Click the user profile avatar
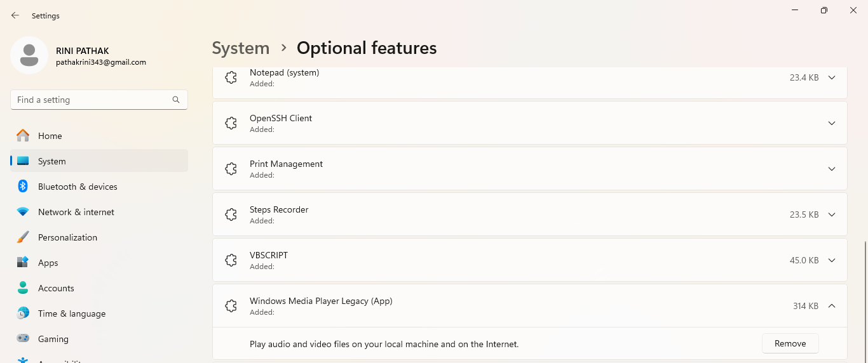Screen dimensions: 868x363 click(x=29, y=55)
